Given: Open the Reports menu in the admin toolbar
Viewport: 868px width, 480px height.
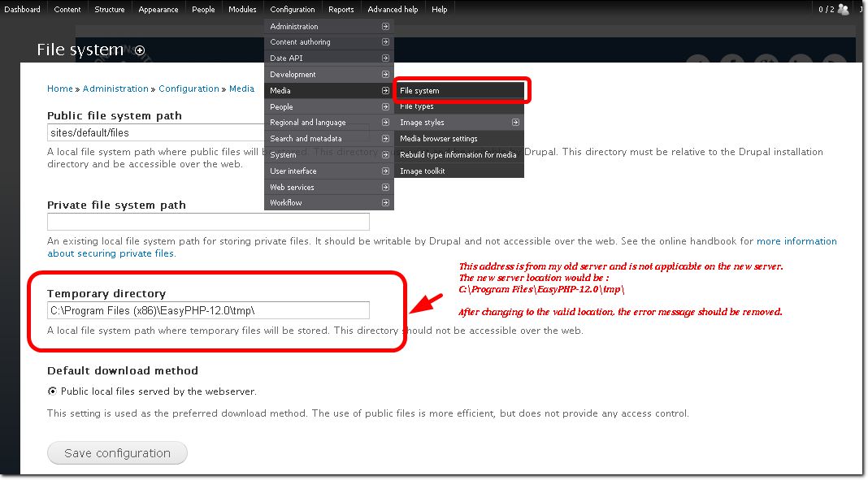Looking at the screenshot, I should tap(341, 10).
